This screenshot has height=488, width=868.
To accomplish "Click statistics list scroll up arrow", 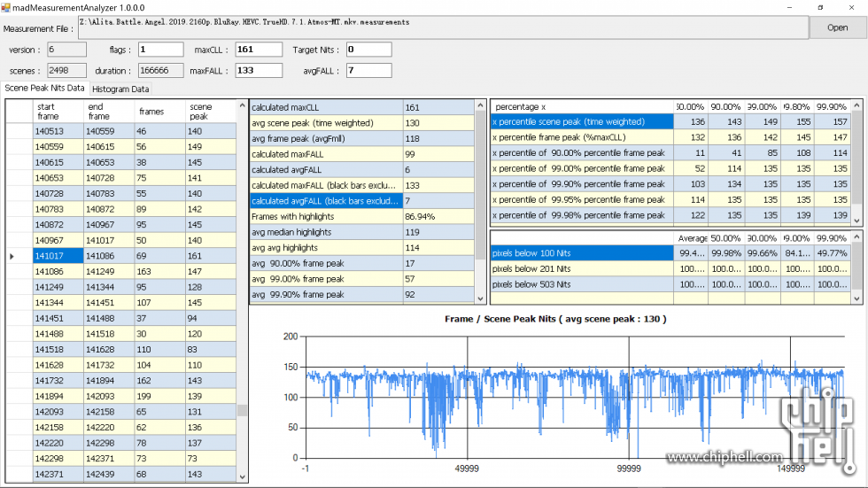I will click(x=480, y=105).
